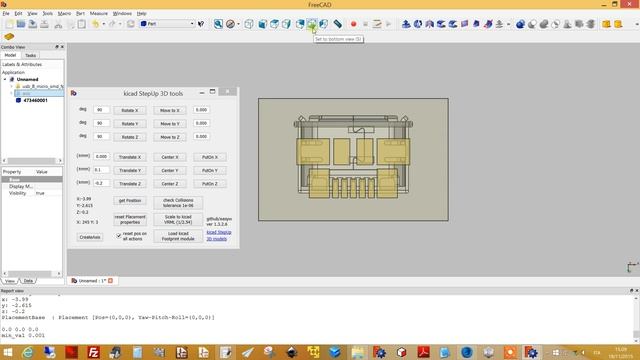Click the Open file toolbar icon
640x360 pixels.
click(x=21, y=24)
